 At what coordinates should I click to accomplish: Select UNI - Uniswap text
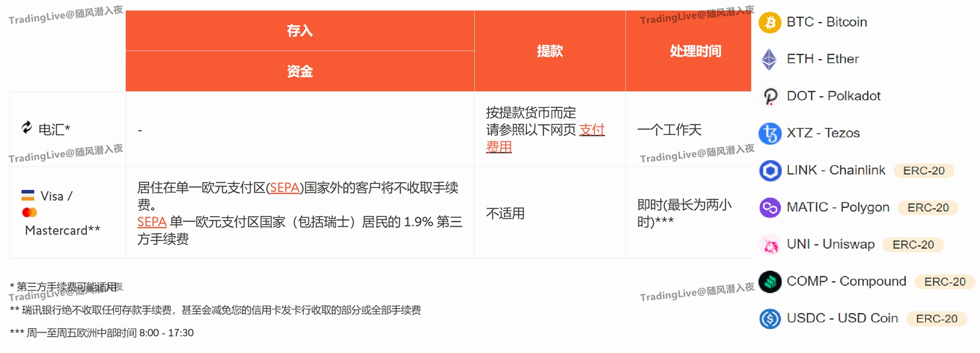point(830,244)
